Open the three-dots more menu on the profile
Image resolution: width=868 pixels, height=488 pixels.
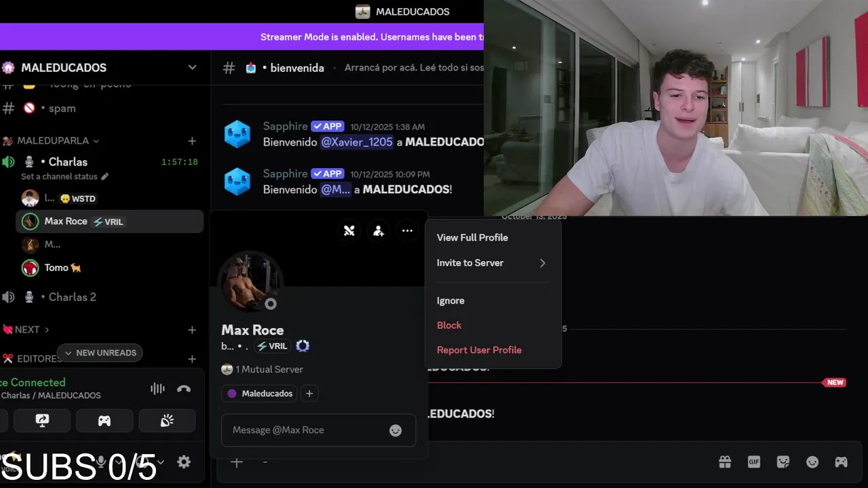coord(407,231)
